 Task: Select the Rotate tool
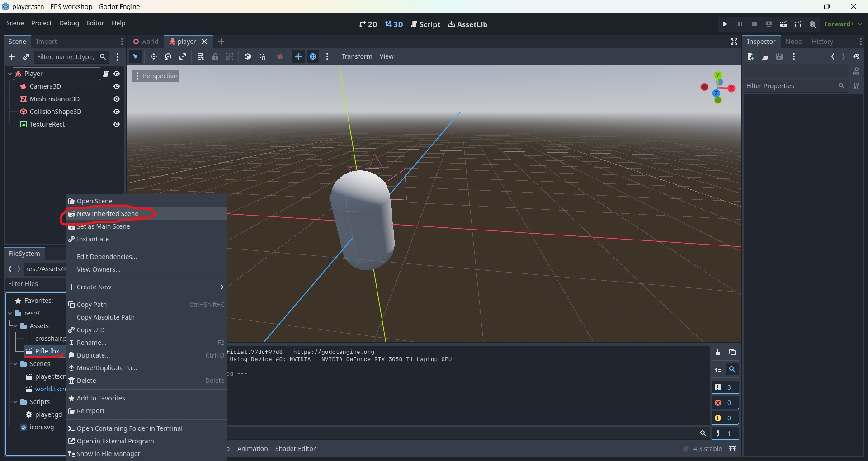click(x=168, y=56)
